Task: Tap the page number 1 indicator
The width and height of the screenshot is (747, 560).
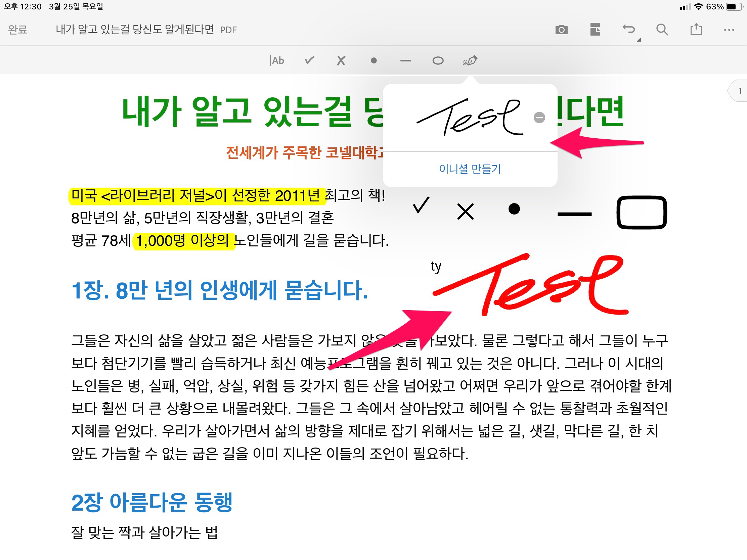Action: tap(740, 91)
